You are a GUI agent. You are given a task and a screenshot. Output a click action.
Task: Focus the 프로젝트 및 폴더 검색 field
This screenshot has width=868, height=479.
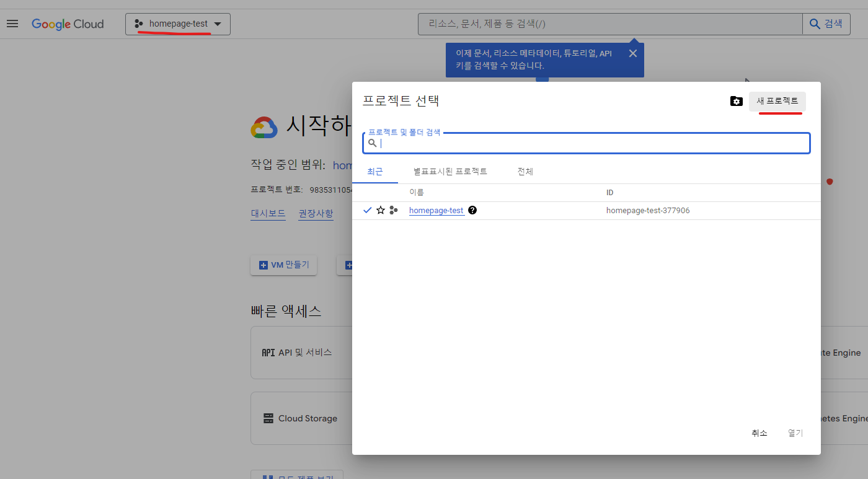click(x=587, y=143)
